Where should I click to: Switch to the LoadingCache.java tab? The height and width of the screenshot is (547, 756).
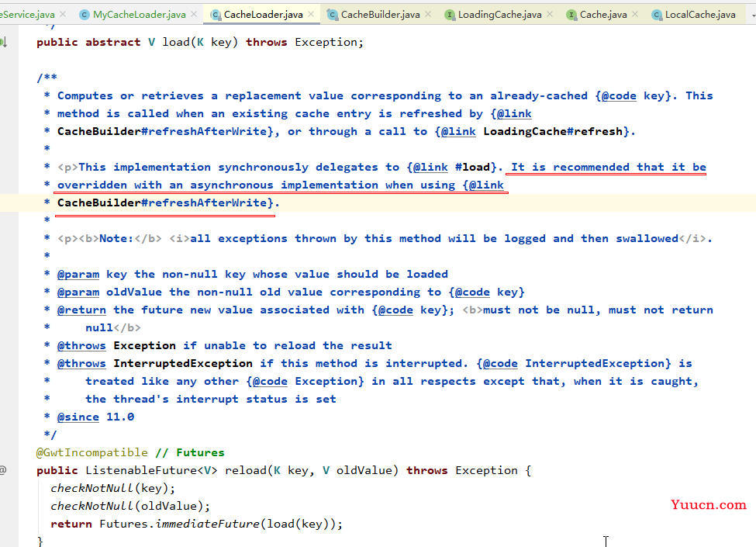499,15
